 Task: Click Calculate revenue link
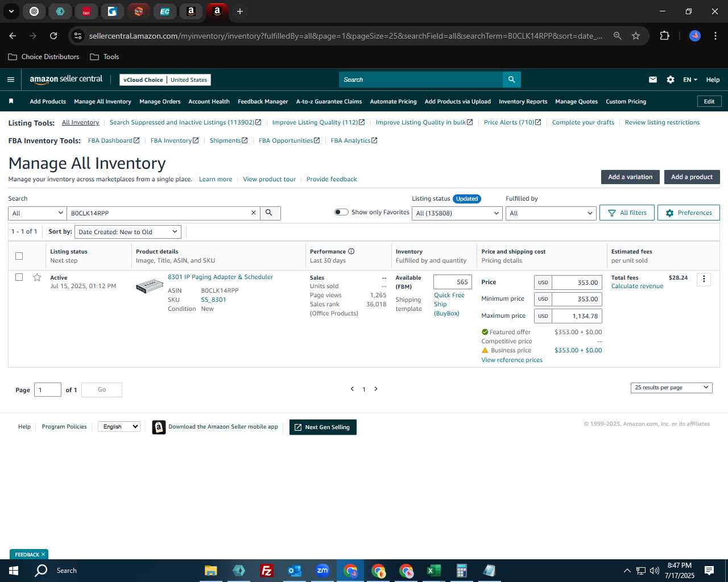click(637, 286)
